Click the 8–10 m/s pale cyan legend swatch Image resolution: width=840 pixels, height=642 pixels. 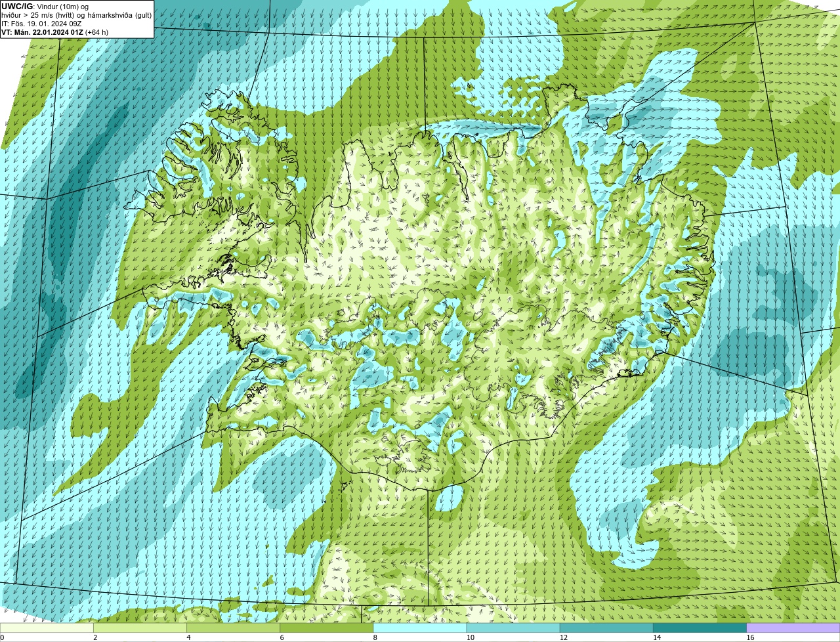tap(421, 628)
